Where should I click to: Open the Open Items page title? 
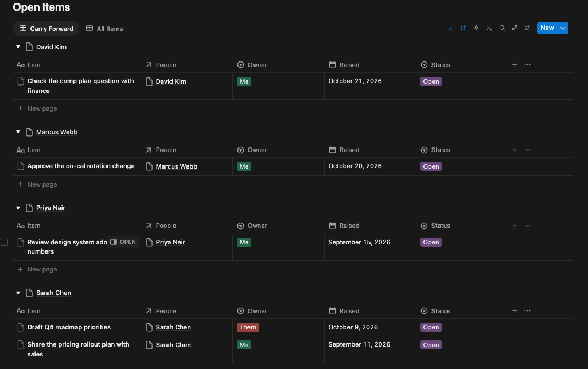(41, 7)
